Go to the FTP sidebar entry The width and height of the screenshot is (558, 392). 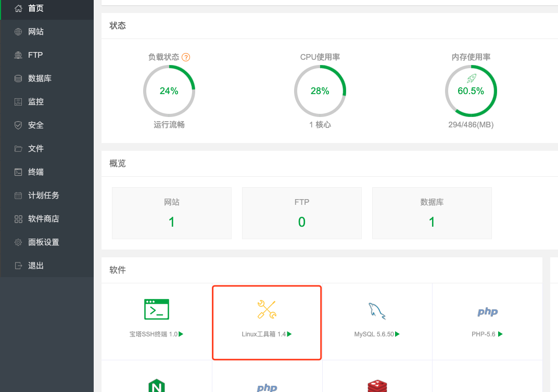[x=47, y=55]
